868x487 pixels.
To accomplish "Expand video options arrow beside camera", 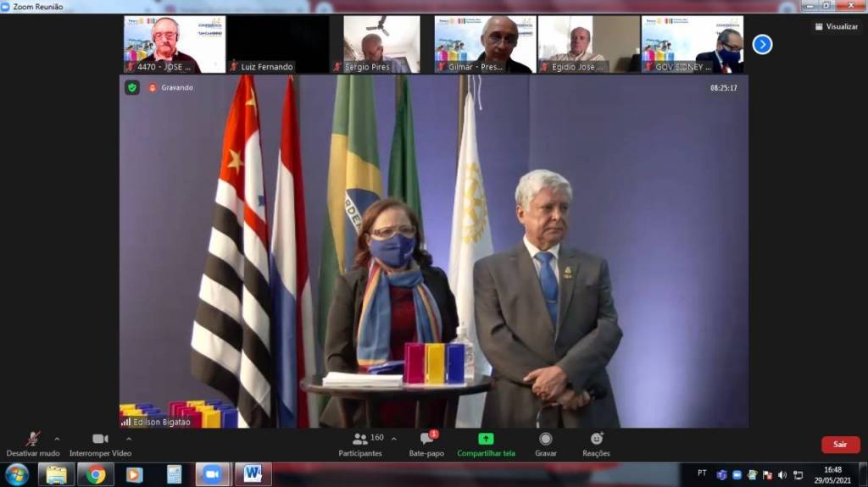I will (x=129, y=439).
